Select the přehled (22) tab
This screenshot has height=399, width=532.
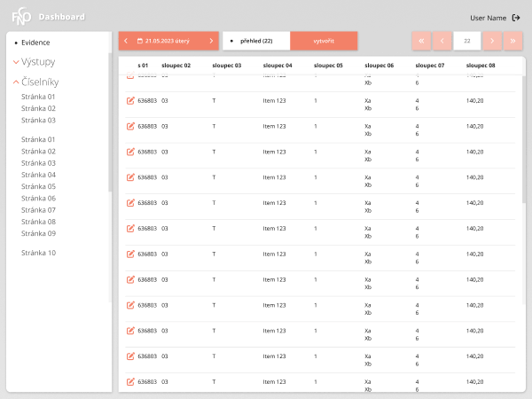[256, 41]
